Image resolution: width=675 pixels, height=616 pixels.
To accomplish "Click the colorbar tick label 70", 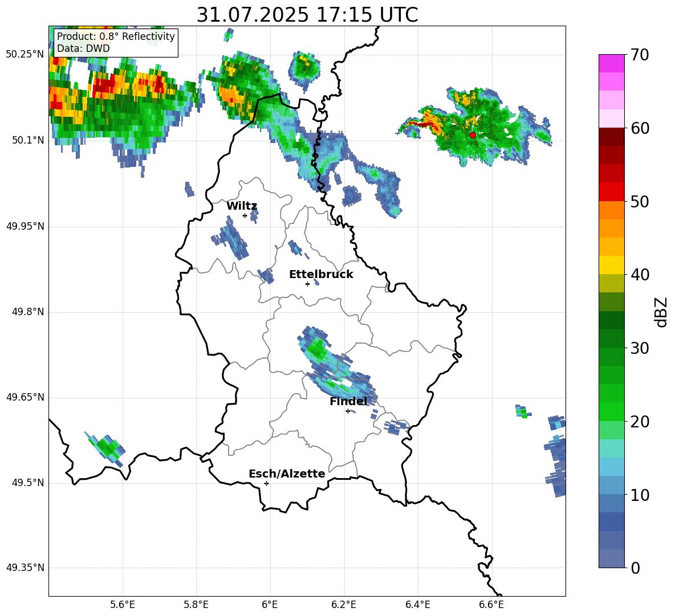I will tap(640, 55).
